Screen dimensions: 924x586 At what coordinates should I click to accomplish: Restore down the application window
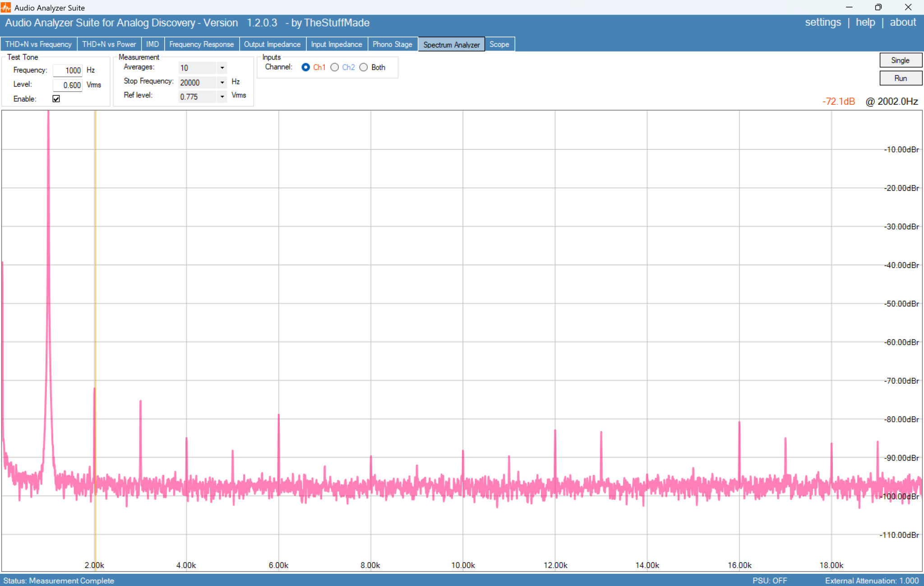(x=878, y=7)
